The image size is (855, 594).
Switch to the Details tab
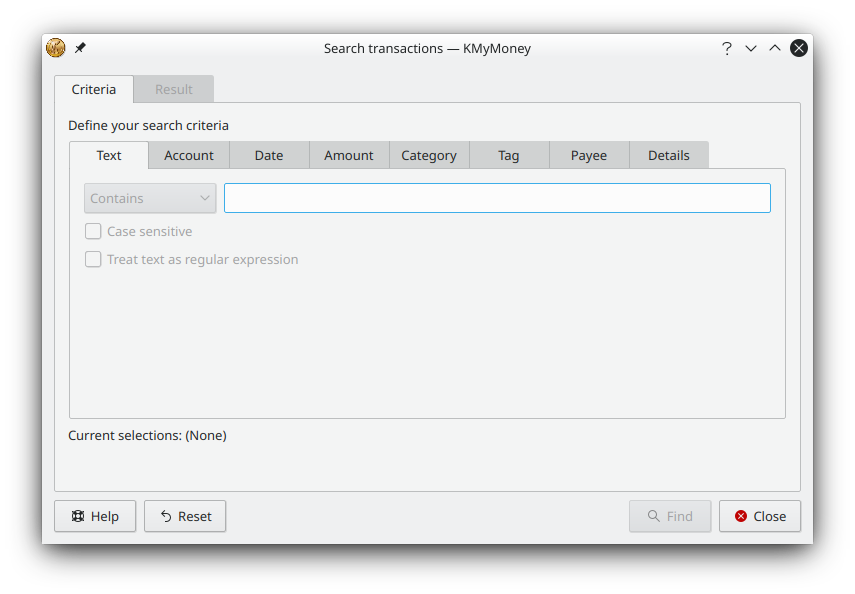pyautogui.click(x=669, y=155)
